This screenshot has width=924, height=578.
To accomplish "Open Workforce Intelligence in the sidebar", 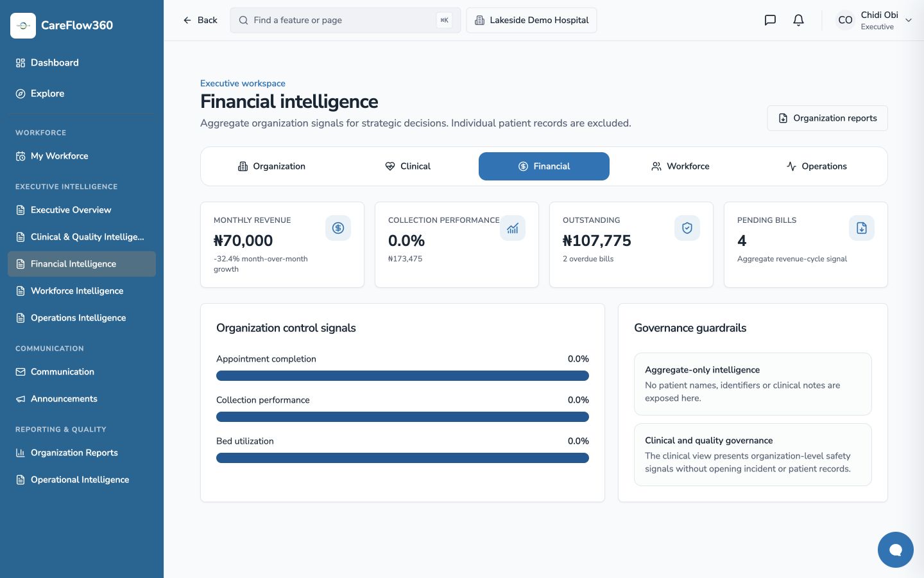I will point(81,291).
